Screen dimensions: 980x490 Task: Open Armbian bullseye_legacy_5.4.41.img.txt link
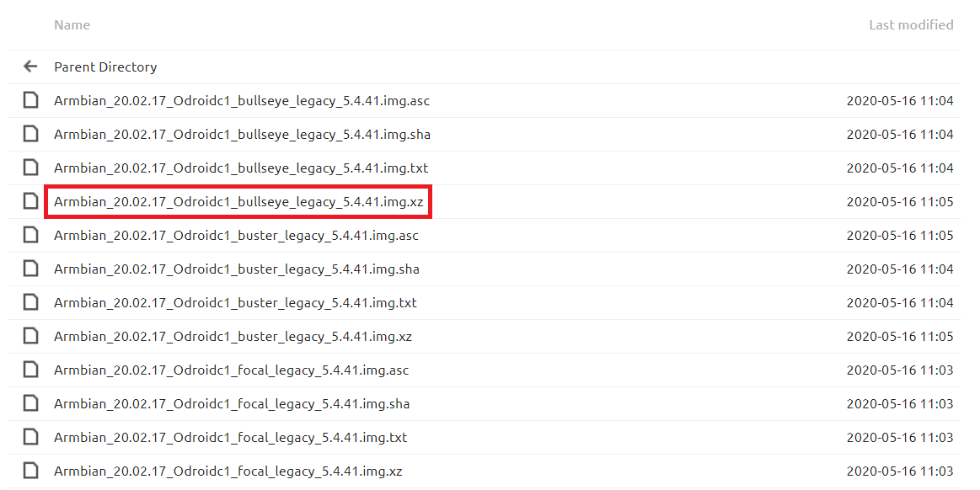(x=241, y=168)
